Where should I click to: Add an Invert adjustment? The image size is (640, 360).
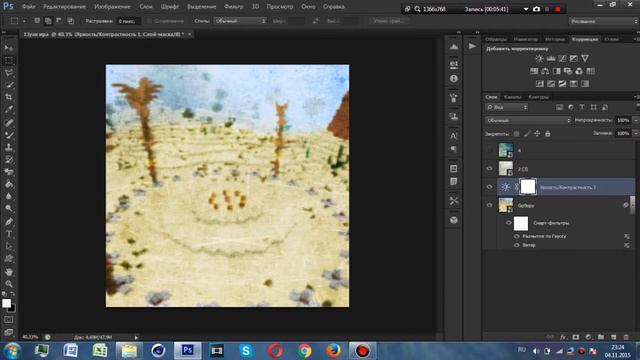click(540, 84)
